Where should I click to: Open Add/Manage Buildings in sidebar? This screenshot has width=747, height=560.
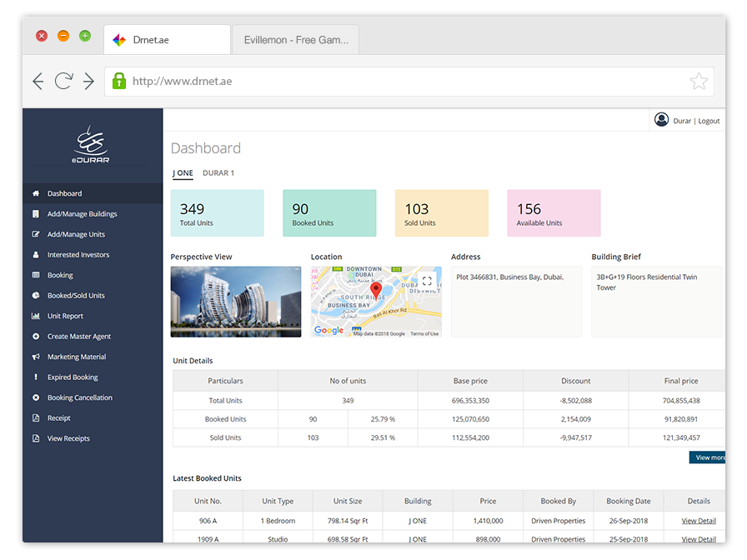click(82, 214)
